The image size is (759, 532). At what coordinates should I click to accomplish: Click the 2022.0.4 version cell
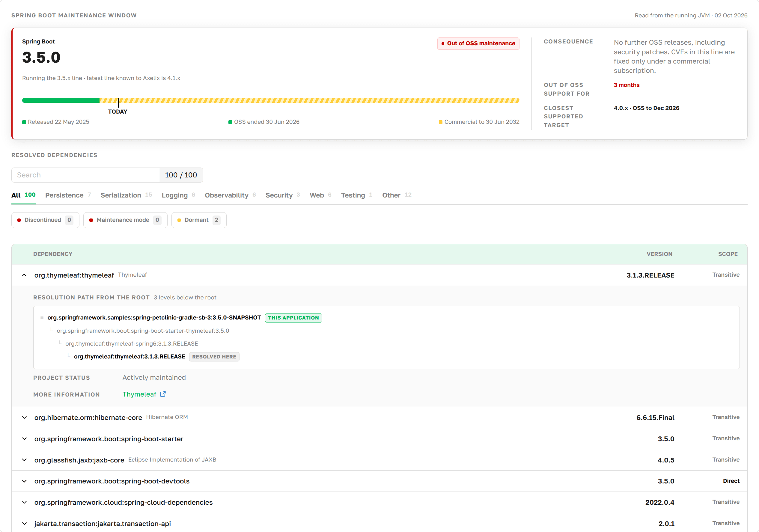pyautogui.click(x=659, y=502)
